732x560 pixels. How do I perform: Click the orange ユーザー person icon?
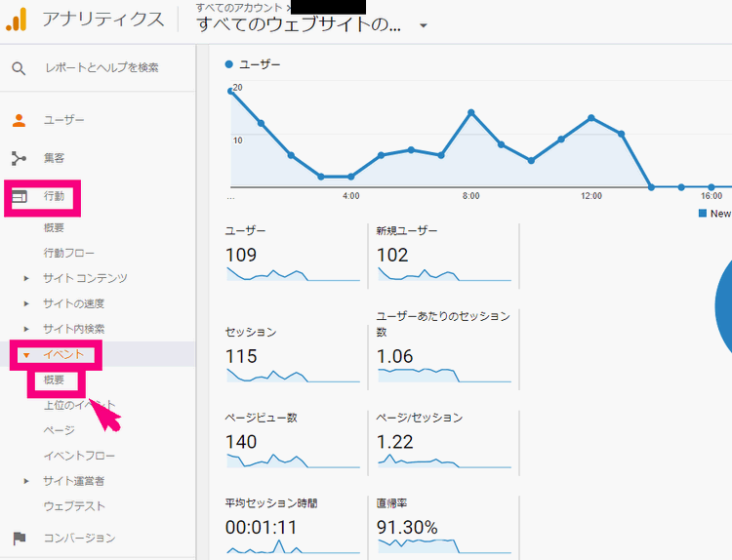tap(20, 120)
